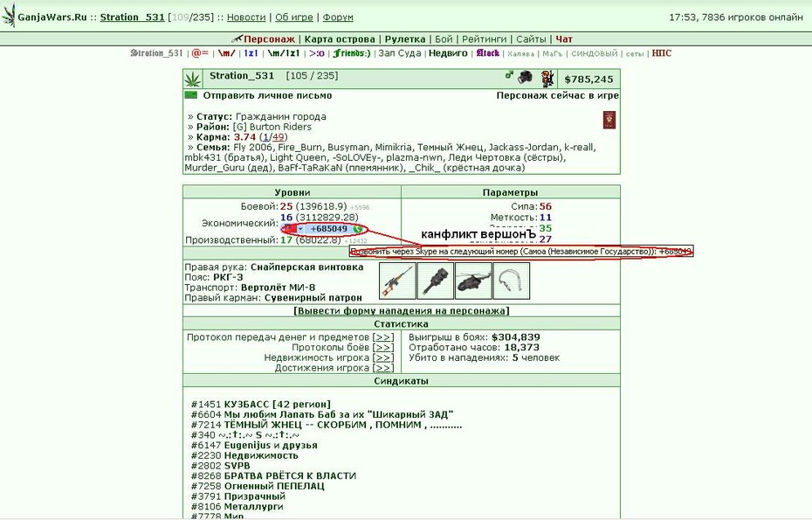Click the green envelope message icon
Screen dimensions: 812x520
(x=191, y=95)
